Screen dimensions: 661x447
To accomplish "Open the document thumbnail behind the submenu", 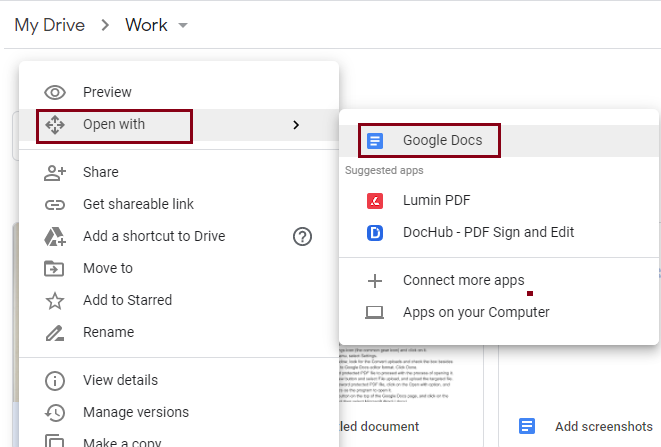I will (x=411, y=375).
